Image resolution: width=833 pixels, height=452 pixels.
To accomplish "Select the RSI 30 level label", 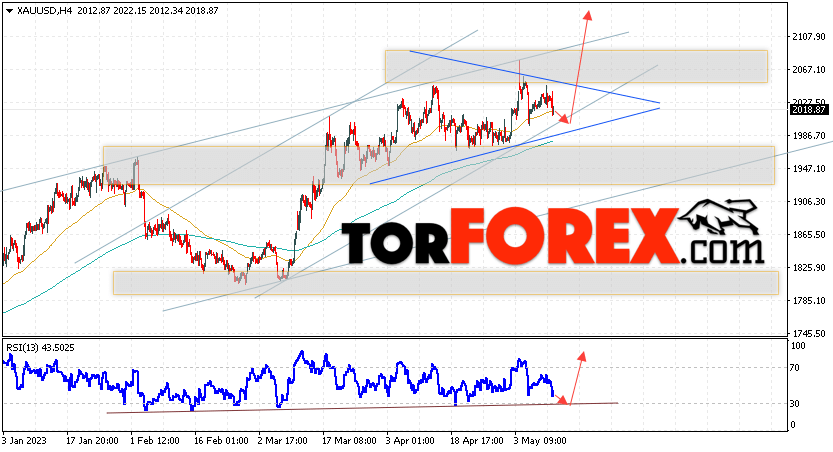I will pyautogui.click(x=796, y=404).
